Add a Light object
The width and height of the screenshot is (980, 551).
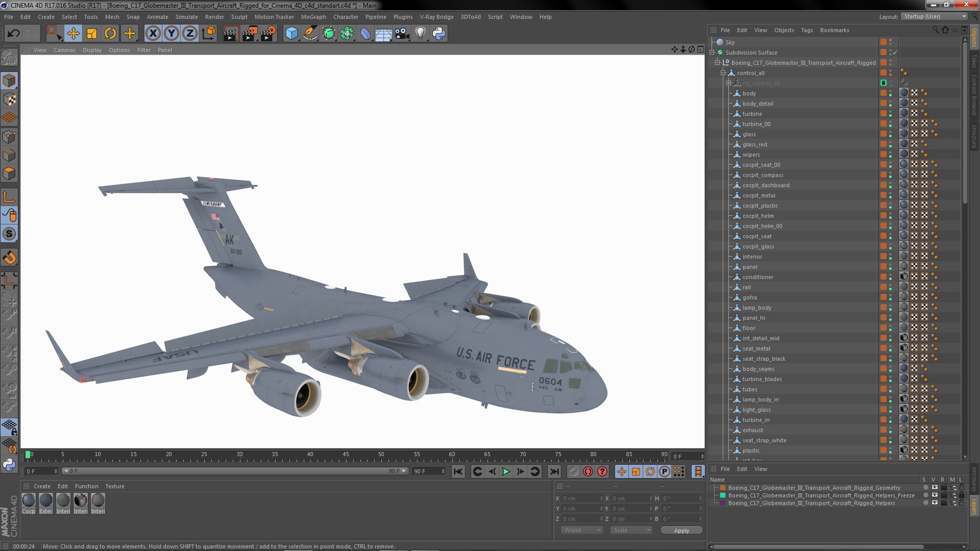(x=421, y=34)
